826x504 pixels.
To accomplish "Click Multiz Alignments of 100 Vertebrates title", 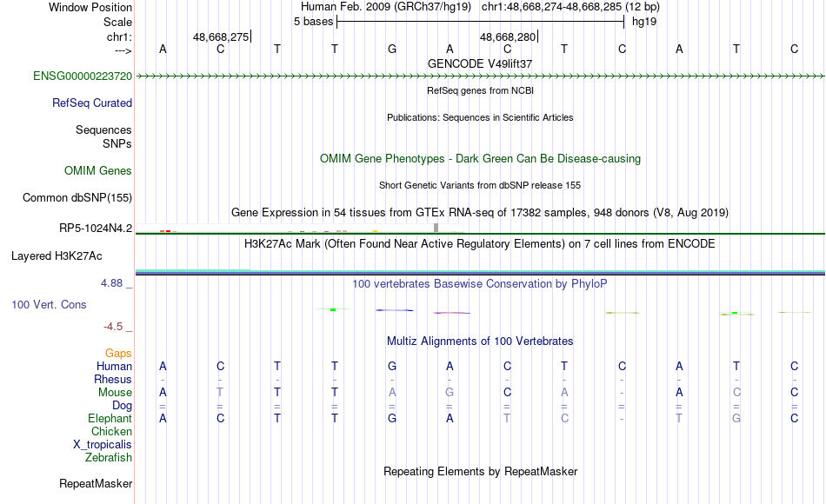I will [480, 342].
